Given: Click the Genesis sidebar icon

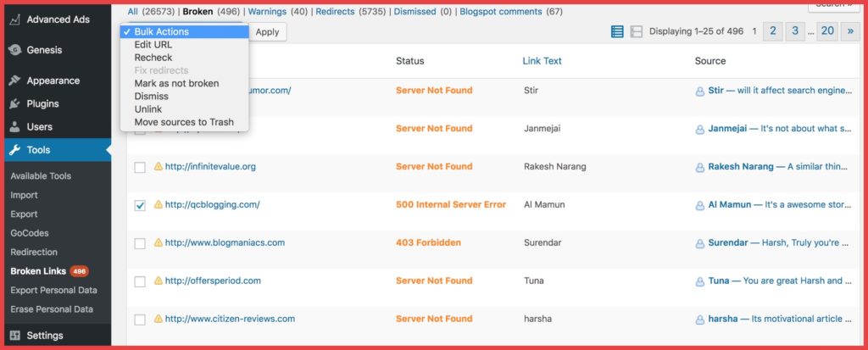Looking at the screenshot, I should 14,50.
